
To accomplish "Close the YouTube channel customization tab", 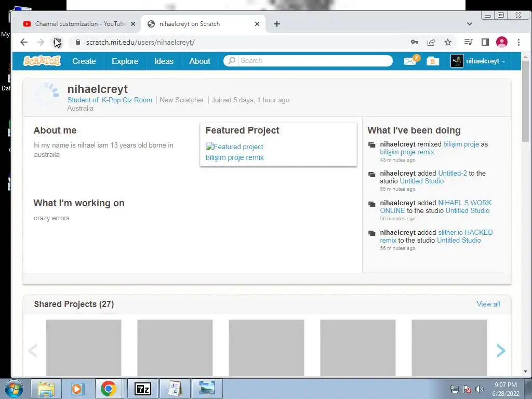I will (x=133, y=24).
